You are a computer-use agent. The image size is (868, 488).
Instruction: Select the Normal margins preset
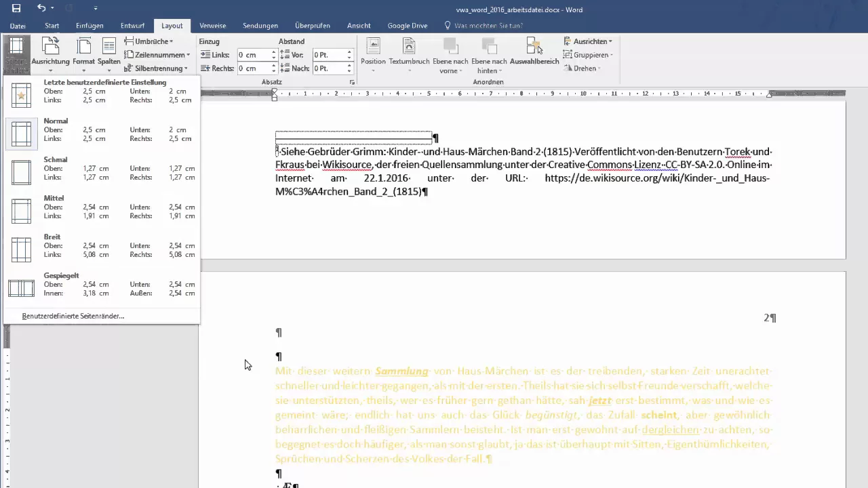[x=102, y=133]
